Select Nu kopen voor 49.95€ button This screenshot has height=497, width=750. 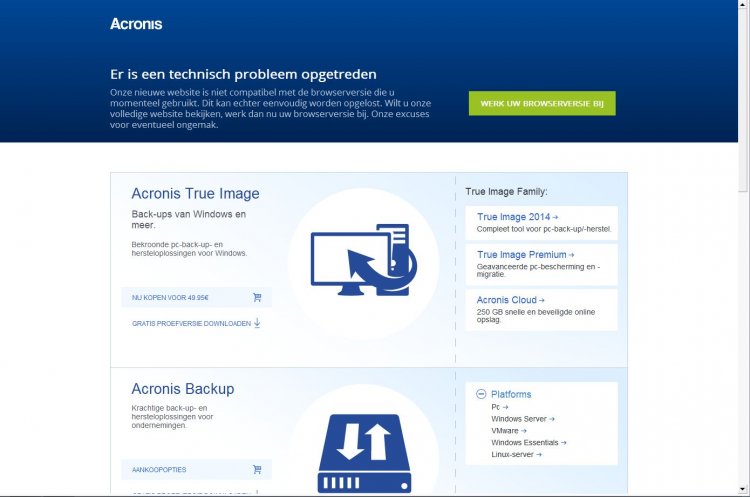pyautogui.click(x=197, y=298)
